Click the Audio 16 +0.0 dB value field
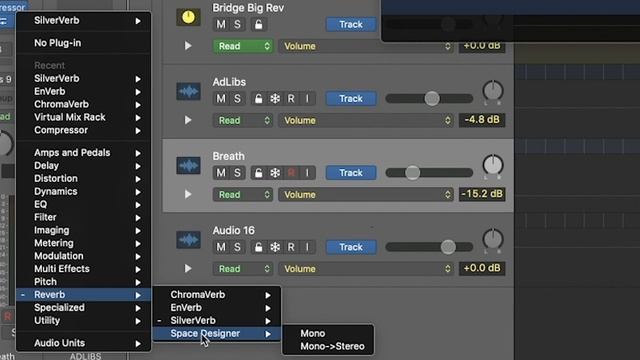 (482, 268)
